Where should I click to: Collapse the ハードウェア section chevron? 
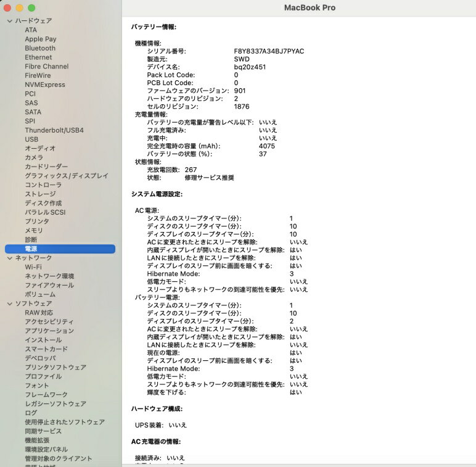coord(9,21)
